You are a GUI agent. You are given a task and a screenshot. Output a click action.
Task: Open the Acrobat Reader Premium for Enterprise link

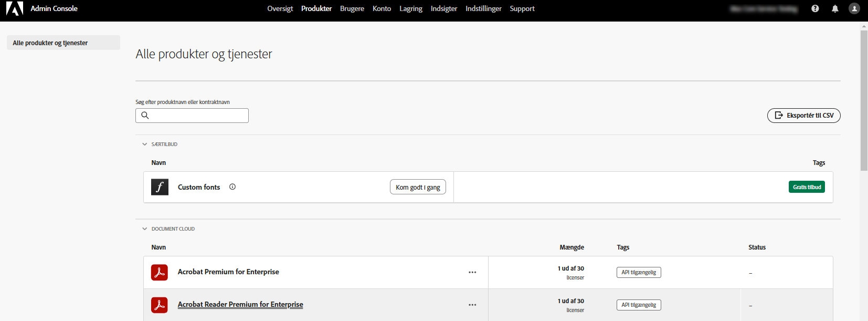[x=240, y=304]
